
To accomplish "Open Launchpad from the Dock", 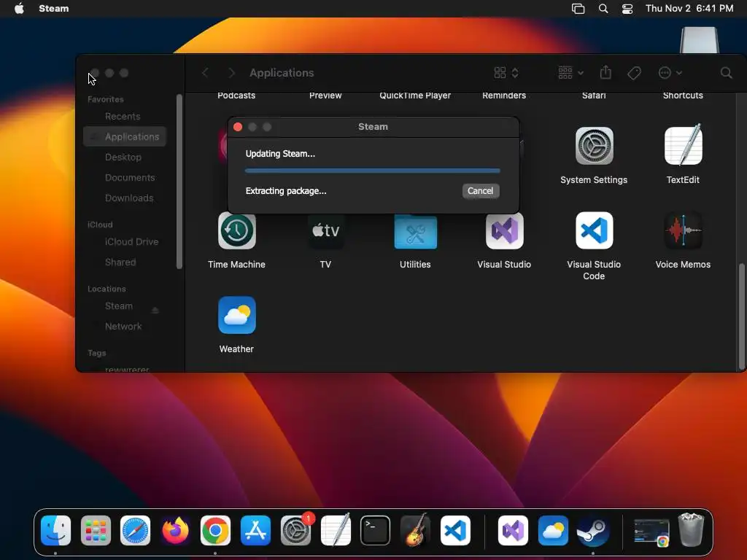I will (x=96, y=531).
